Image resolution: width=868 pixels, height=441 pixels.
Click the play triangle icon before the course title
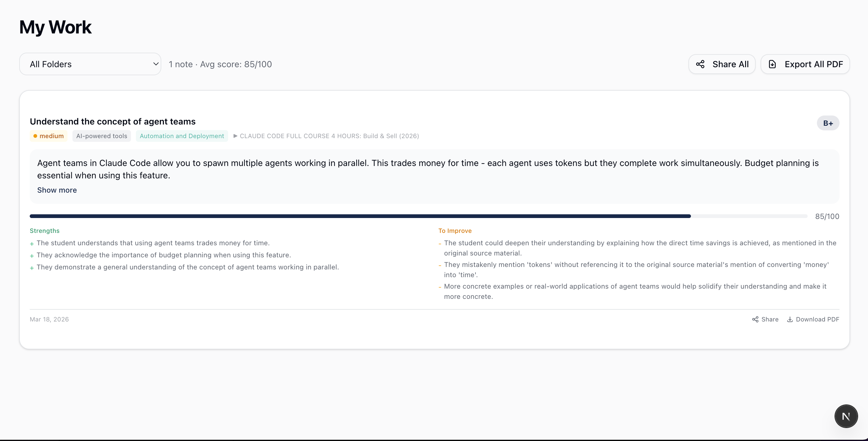click(x=235, y=136)
